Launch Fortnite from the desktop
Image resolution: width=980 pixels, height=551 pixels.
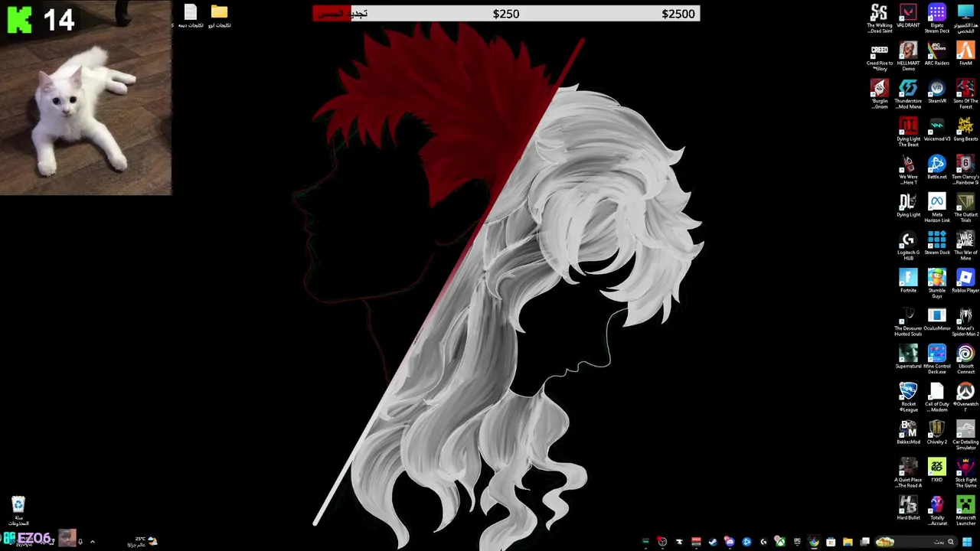pyautogui.click(x=908, y=281)
